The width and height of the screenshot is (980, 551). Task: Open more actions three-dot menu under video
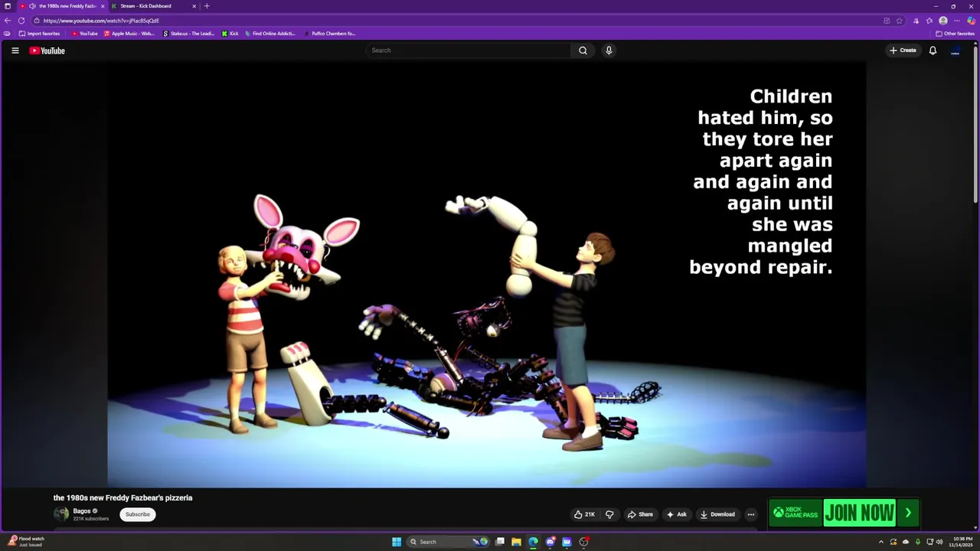point(750,514)
